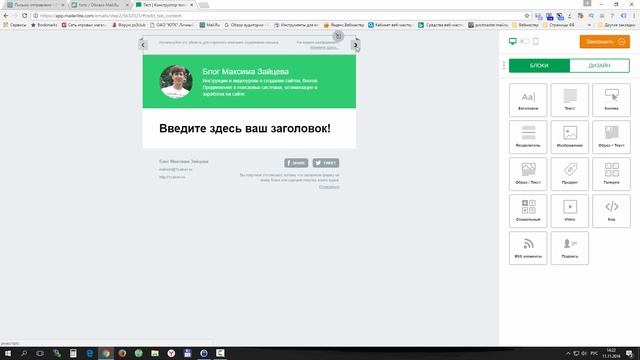Select the mobile preview icon
The height and width of the screenshot is (360, 640).
(536, 41)
